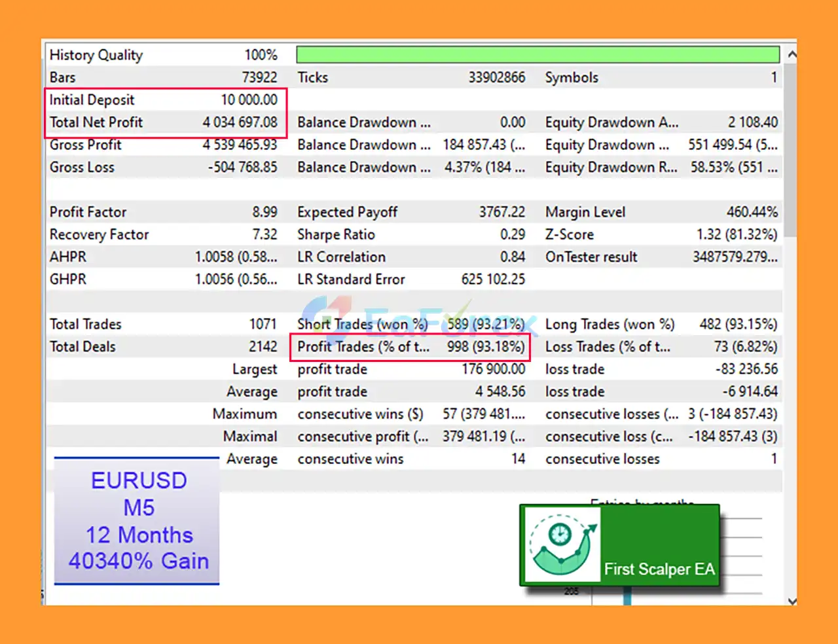
Task: Click the Gross Loss value -504 768.85
Action: click(242, 168)
